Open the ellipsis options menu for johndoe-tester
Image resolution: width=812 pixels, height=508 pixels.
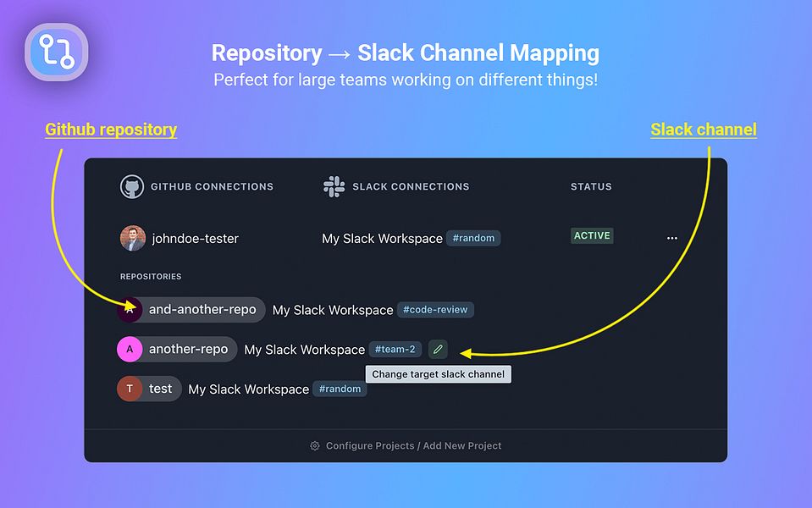pyautogui.click(x=672, y=238)
